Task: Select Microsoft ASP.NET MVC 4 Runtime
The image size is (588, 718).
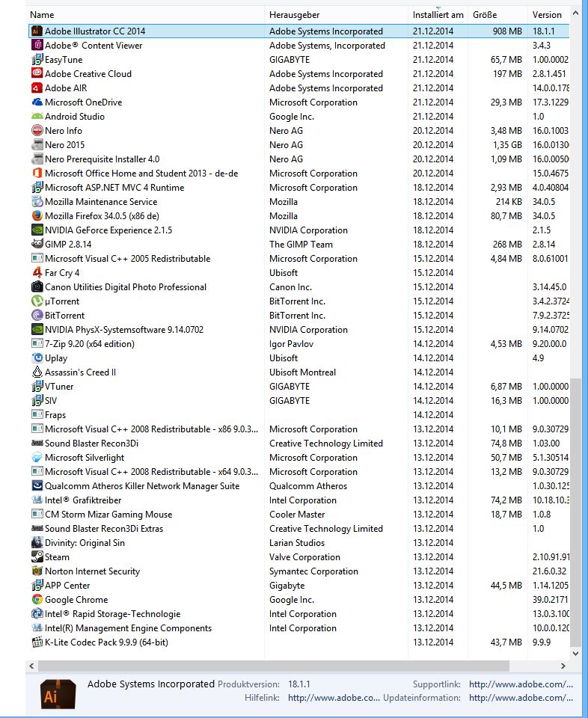Action: click(x=298, y=187)
